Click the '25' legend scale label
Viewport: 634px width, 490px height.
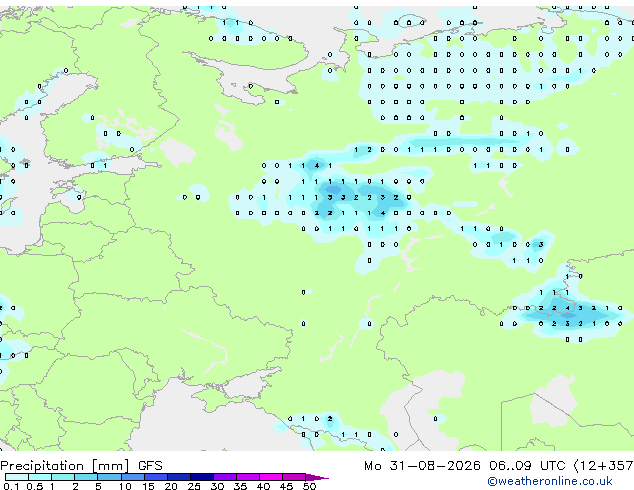tap(194, 486)
